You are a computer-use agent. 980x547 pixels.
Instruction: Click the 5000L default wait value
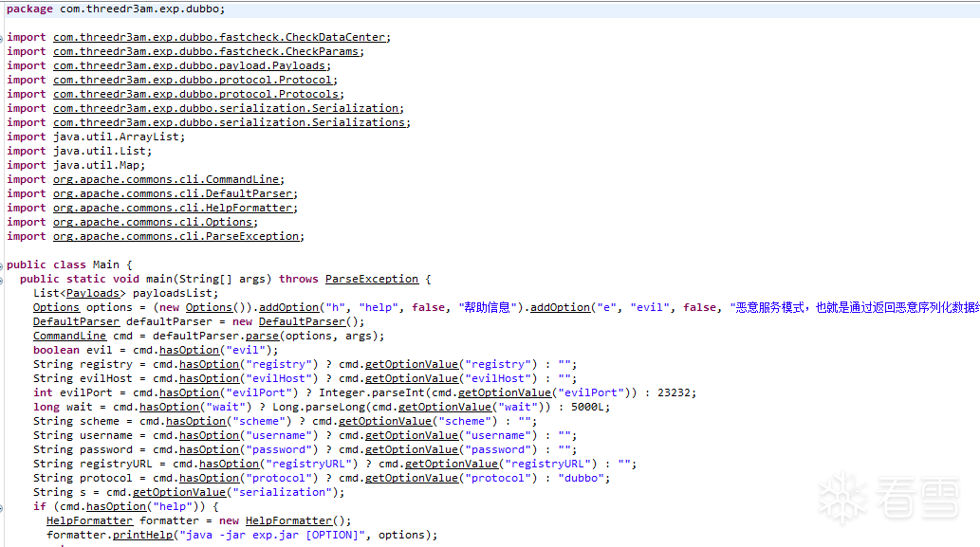click(587, 407)
